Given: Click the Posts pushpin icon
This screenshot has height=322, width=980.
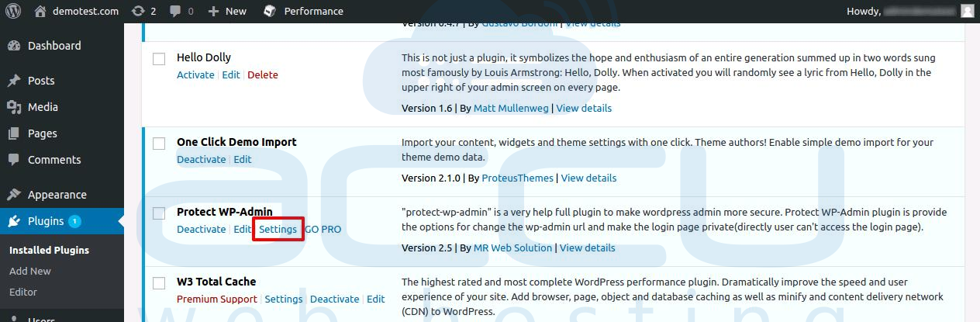Looking at the screenshot, I should [x=14, y=81].
